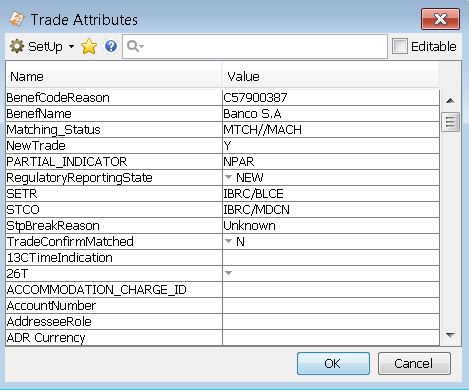Click the magnifier search options icon
The height and width of the screenshot is (390, 469).
135,46
